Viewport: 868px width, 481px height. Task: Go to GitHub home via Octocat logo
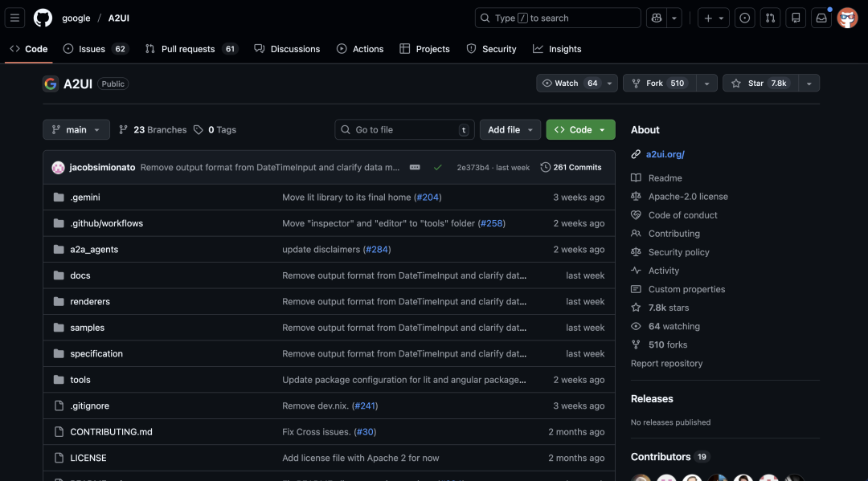pyautogui.click(x=43, y=18)
